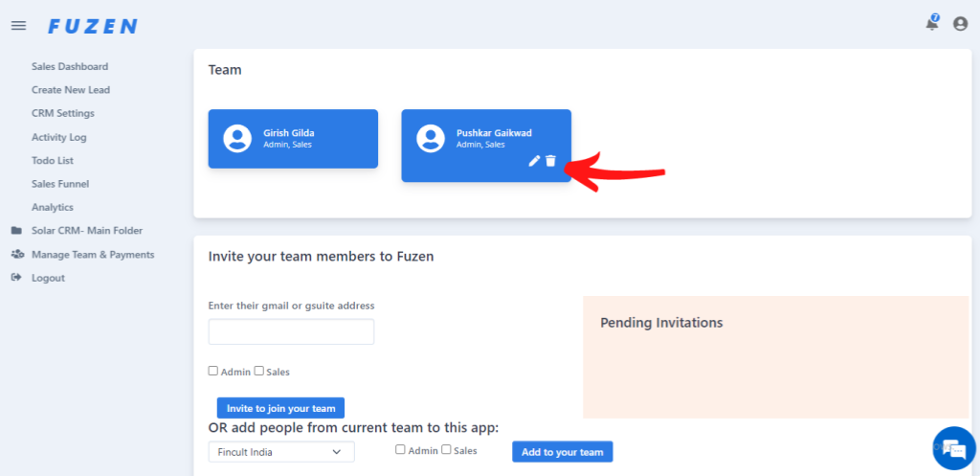Click the FUZEN logo
This screenshot has width=980, height=476.
click(x=93, y=26)
